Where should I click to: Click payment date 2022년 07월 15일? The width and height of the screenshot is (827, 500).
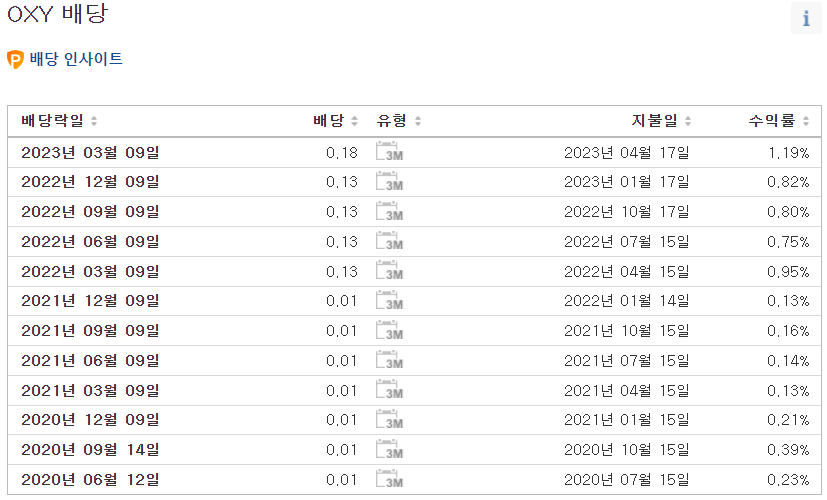627,242
